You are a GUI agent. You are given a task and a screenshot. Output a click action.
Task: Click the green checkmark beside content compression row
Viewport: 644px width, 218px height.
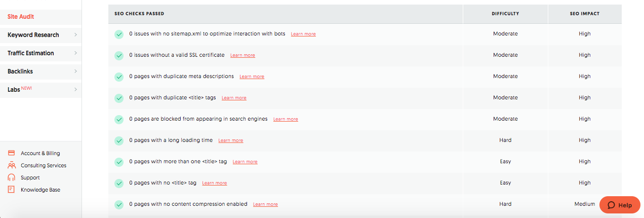pyautogui.click(x=119, y=204)
